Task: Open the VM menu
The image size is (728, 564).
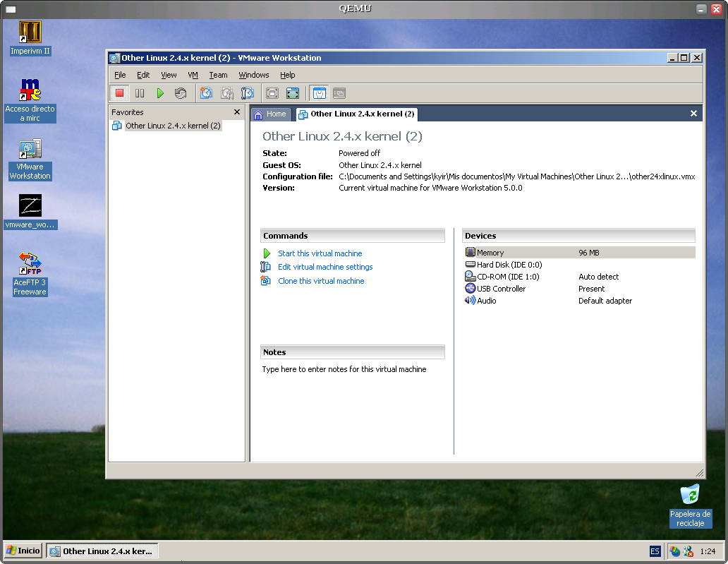Action: point(193,75)
